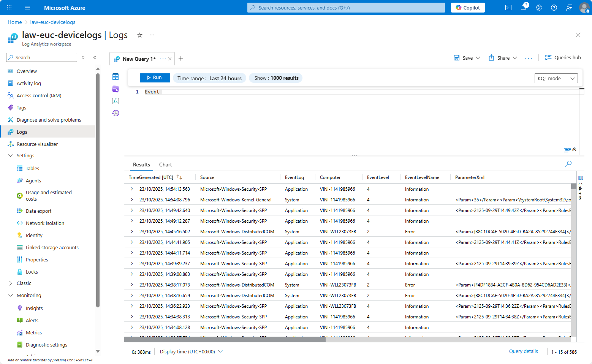
Task: Click the search icon in results pane
Action: (568, 164)
